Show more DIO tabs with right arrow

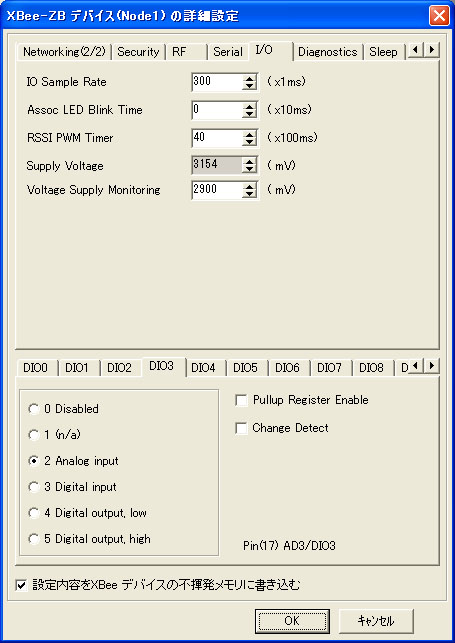[x=431, y=365]
